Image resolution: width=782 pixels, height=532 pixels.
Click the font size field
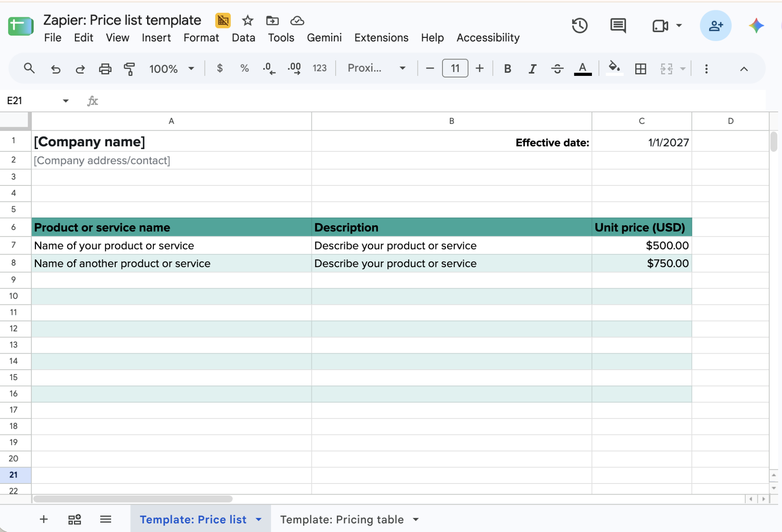[x=455, y=68]
